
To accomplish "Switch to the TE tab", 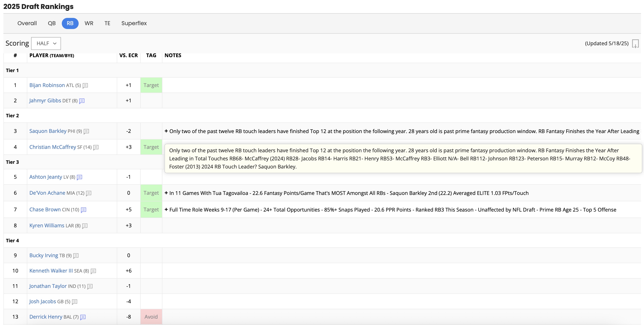I will (x=107, y=23).
